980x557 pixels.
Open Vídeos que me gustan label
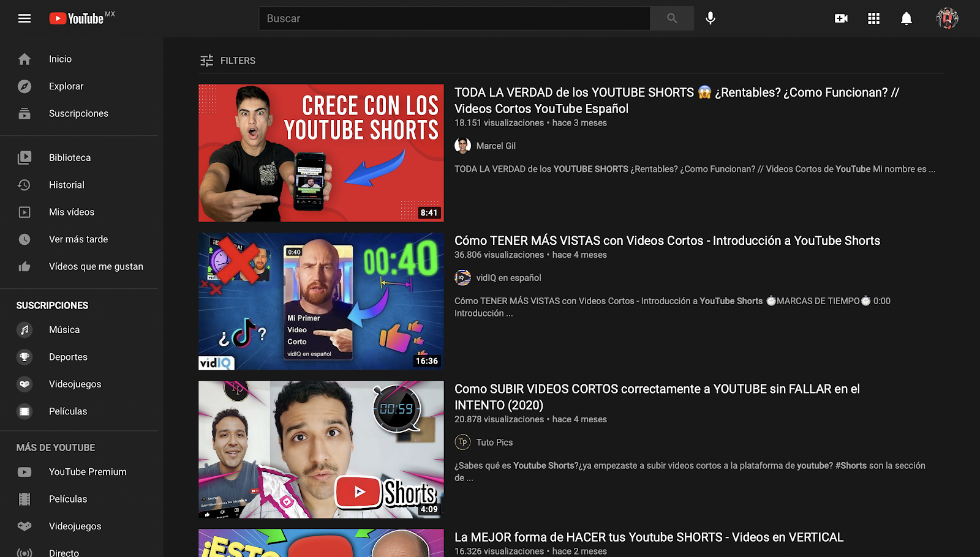click(x=96, y=266)
